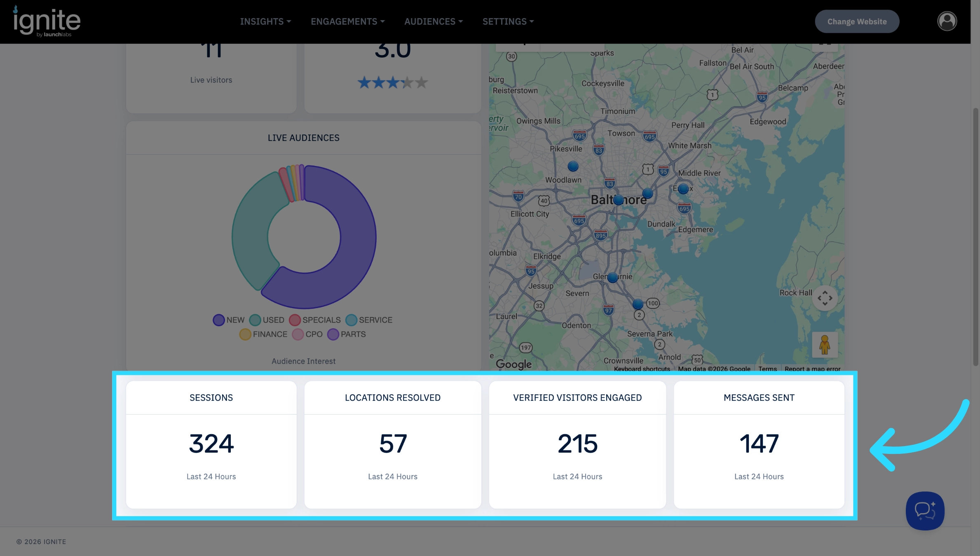Click the Street View pegman icon
The image size is (980, 556).
coord(825,345)
